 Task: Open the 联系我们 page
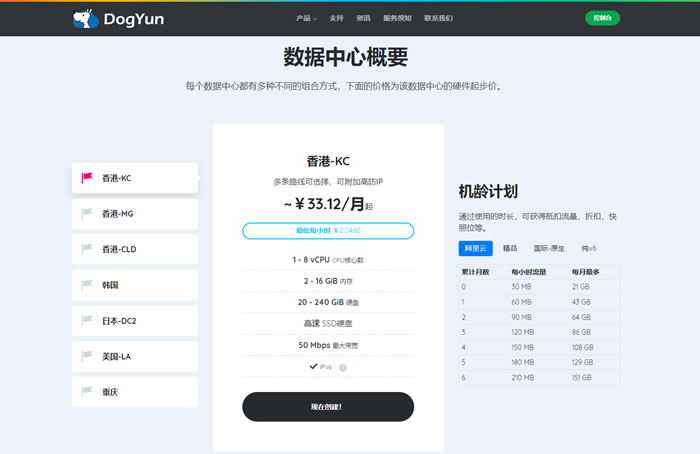(438, 18)
